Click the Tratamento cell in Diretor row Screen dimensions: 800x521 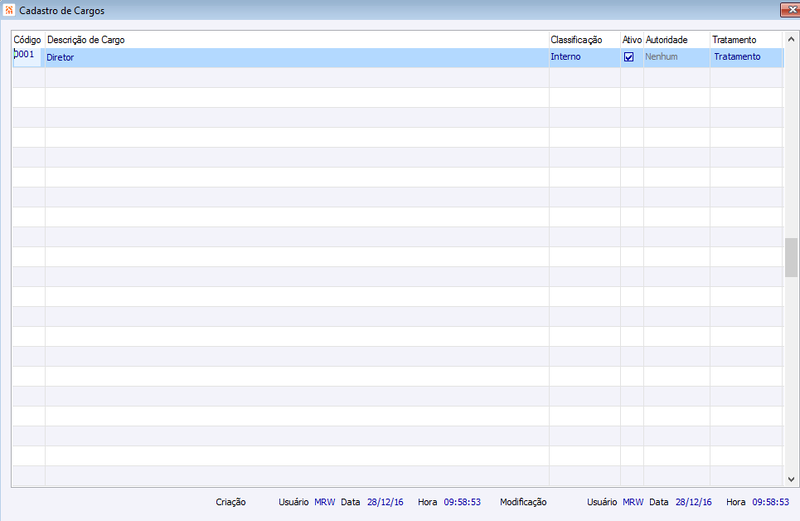point(747,57)
